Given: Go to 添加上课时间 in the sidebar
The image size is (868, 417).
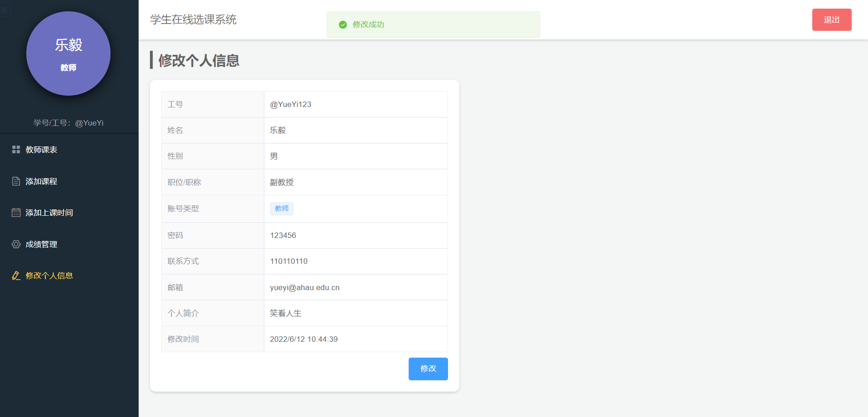Looking at the screenshot, I should coord(69,213).
